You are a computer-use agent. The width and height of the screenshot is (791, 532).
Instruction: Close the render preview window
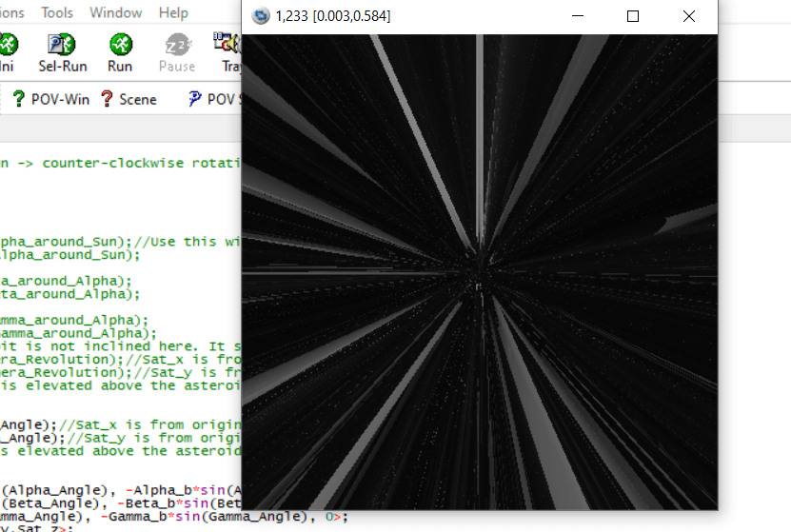[x=689, y=16]
